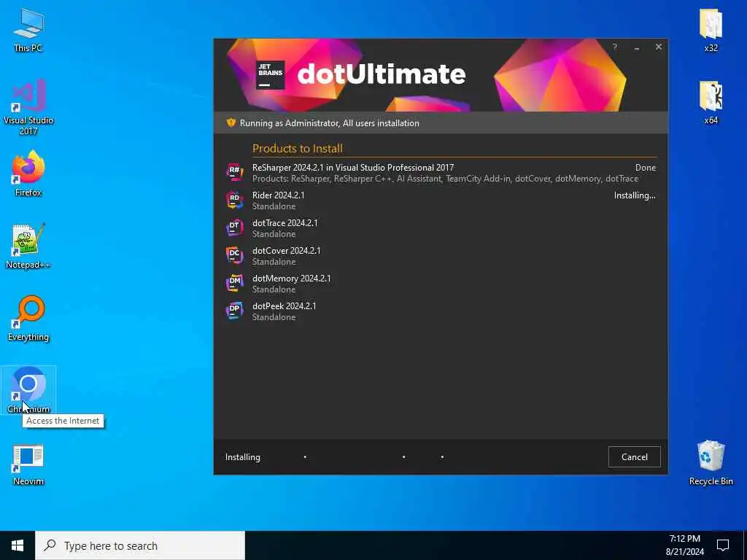The width and height of the screenshot is (747, 560).
Task: Click the 'Rider 2024.2.1' product name
Action: click(278, 195)
